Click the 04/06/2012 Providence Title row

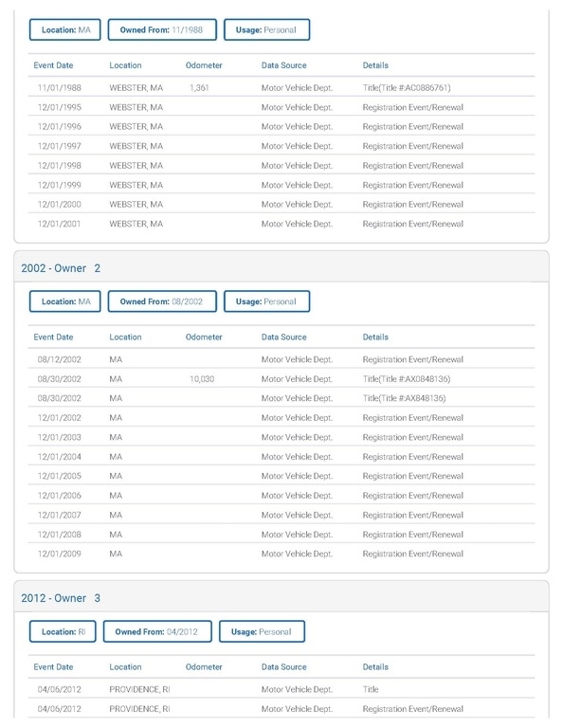[x=281, y=689]
